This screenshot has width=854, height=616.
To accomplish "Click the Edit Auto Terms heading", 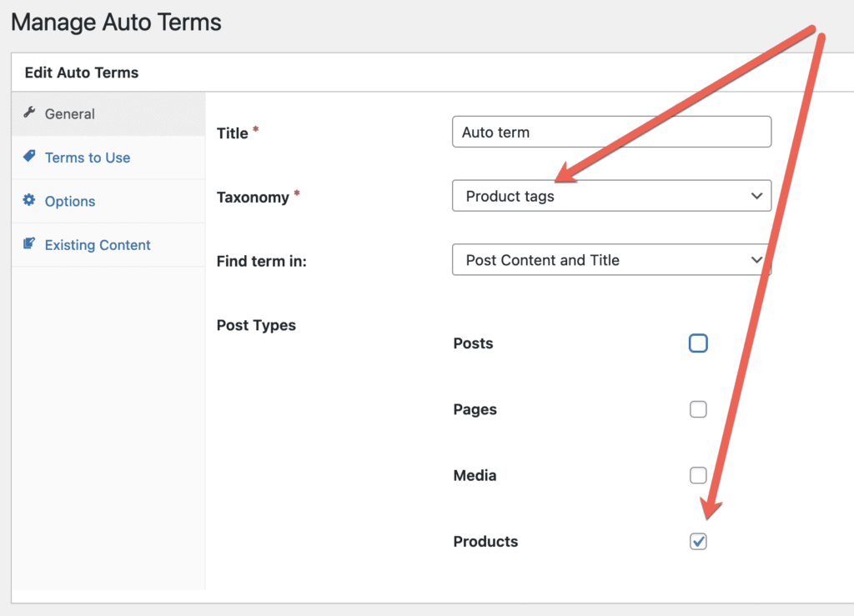I will (x=82, y=73).
